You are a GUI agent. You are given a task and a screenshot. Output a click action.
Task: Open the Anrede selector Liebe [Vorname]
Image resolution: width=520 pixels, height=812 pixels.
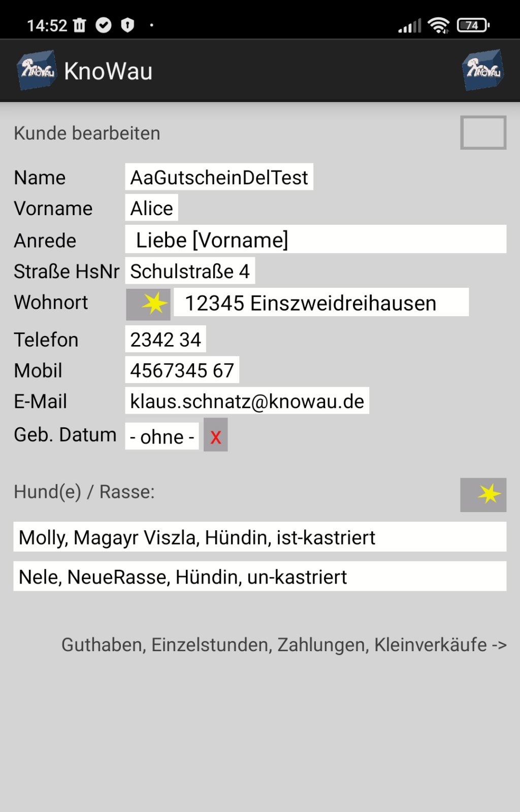(x=315, y=240)
